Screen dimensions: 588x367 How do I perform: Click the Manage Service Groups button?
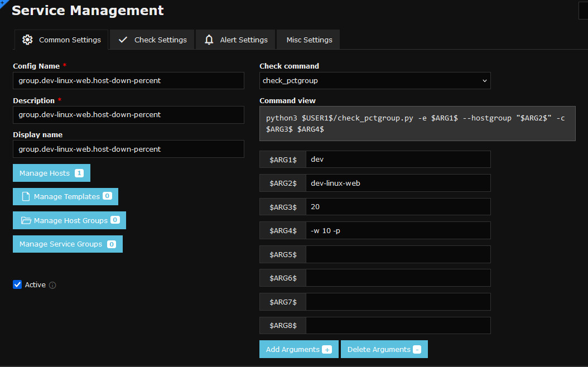pos(68,244)
